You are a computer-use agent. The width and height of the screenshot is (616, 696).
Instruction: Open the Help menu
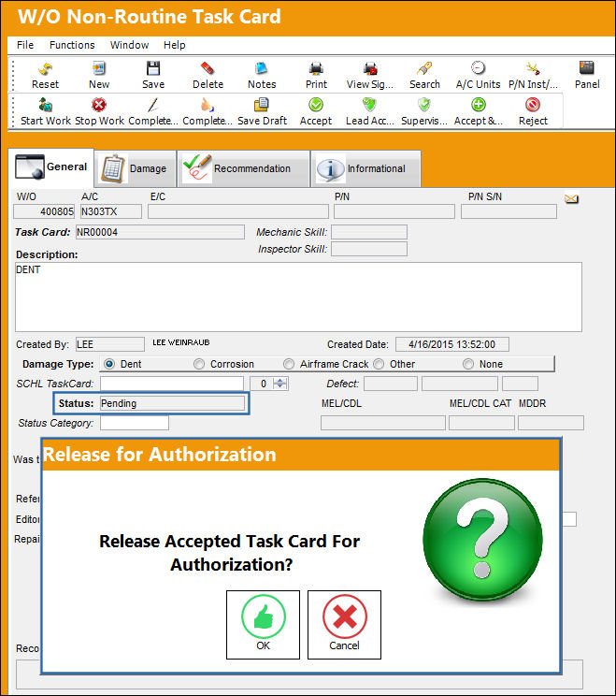click(x=174, y=45)
